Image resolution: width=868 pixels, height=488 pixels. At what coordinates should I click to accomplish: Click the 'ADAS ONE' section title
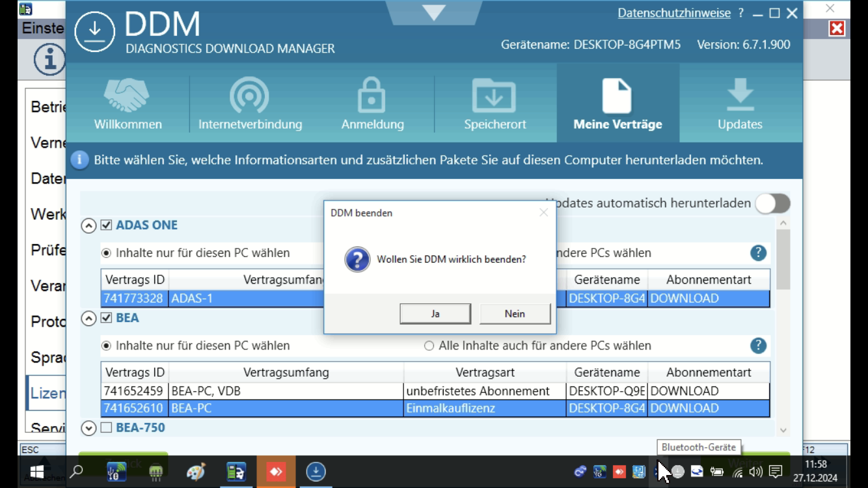146,225
